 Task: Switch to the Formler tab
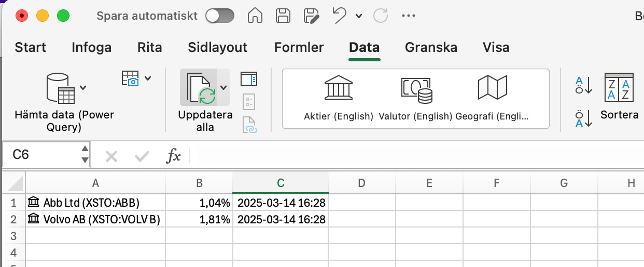[x=299, y=48]
